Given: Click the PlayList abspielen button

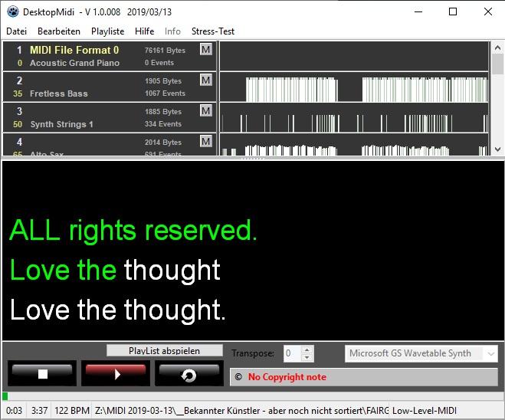Looking at the screenshot, I should coord(164,350).
